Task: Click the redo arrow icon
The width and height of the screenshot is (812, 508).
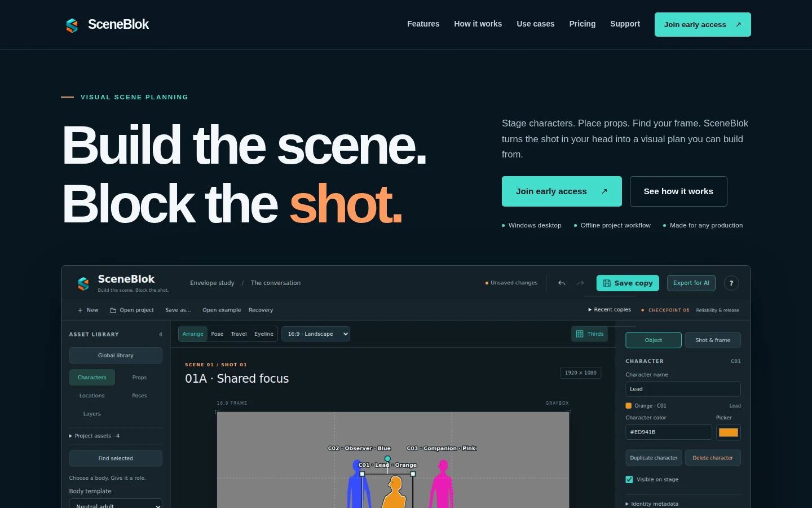Action: [x=580, y=283]
